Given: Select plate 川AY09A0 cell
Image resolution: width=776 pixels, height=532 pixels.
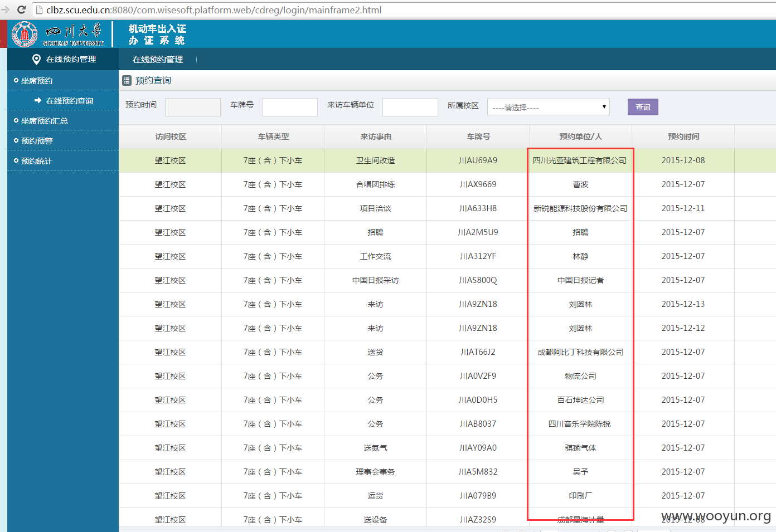Looking at the screenshot, I should click(x=478, y=448).
